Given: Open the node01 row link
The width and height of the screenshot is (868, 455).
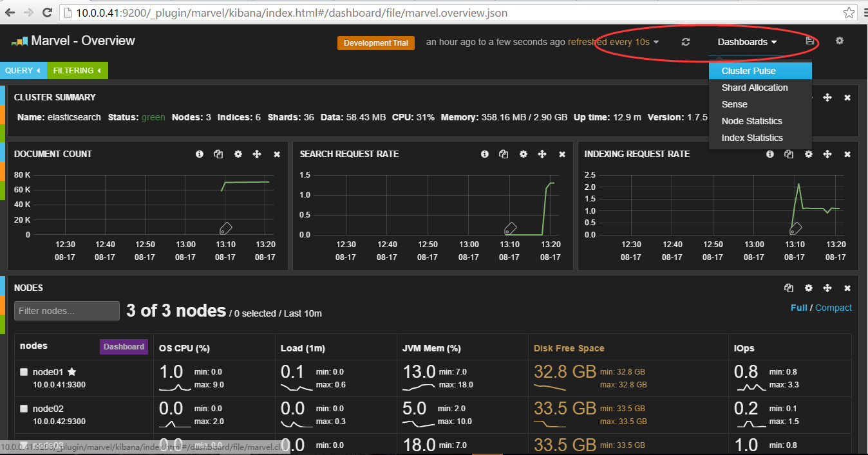Looking at the screenshot, I should [x=48, y=372].
